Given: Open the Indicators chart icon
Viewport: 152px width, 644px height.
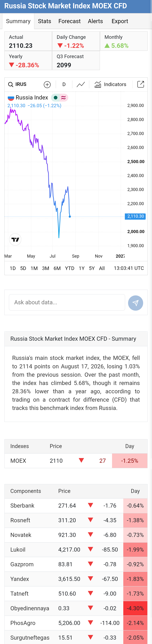Looking at the screenshot, I should [98, 85].
